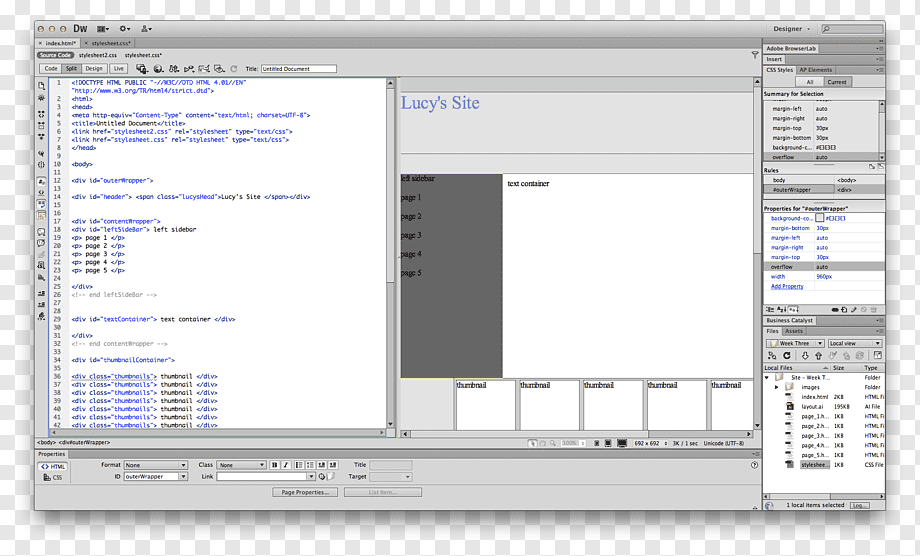Viewport: 920px width, 556px height.
Task: Open the Week Three site dropdown
Action: click(x=795, y=344)
